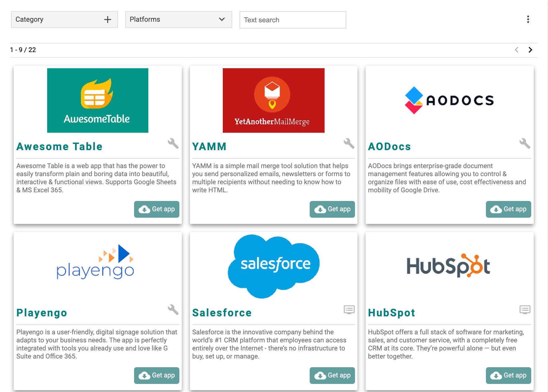The height and width of the screenshot is (392, 548).
Task: Click the Awesome Table description text
Action: (x=97, y=178)
